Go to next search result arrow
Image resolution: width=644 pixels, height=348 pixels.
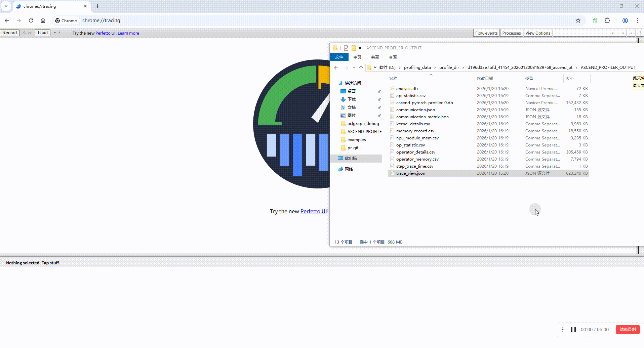[x=622, y=33]
